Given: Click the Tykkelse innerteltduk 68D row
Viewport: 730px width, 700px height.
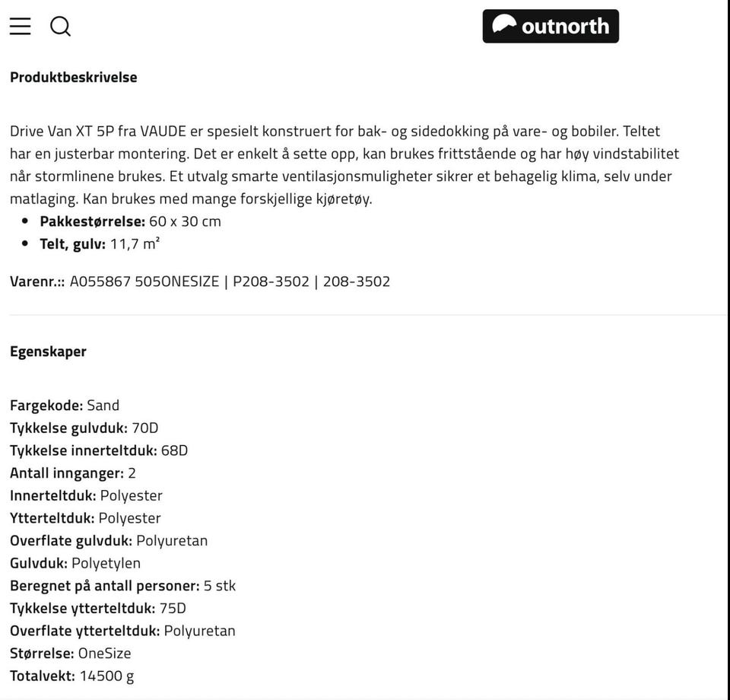Looking at the screenshot, I should (99, 450).
